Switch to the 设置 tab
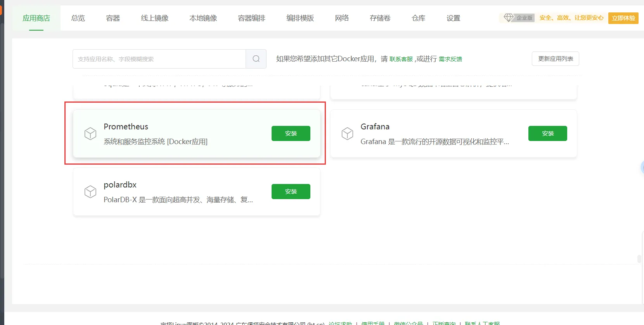The image size is (644, 325). coord(453,18)
